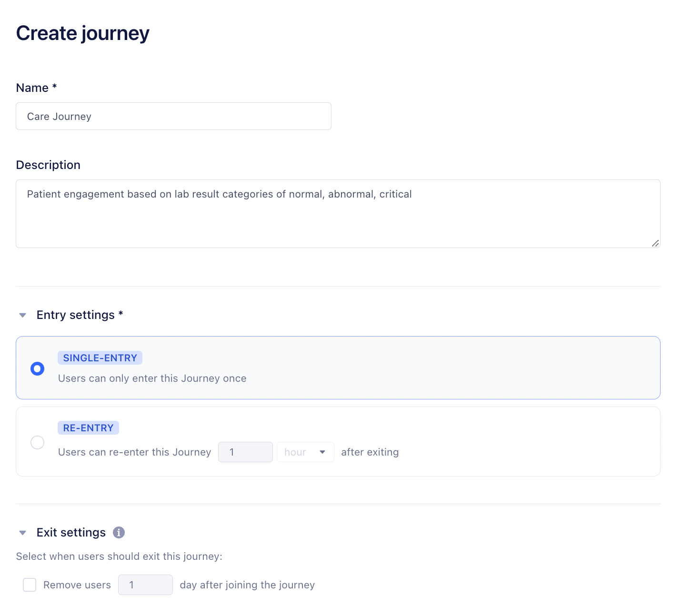Click the re-entry option card
The width and height of the screenshot is (682, 616).
[476, 441]
